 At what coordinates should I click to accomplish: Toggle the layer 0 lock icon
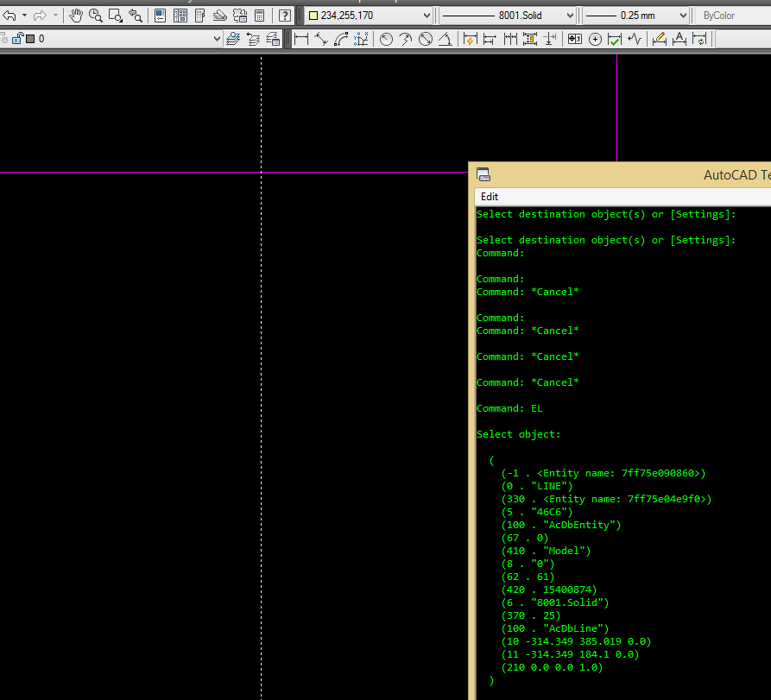[x=17, y=39]
